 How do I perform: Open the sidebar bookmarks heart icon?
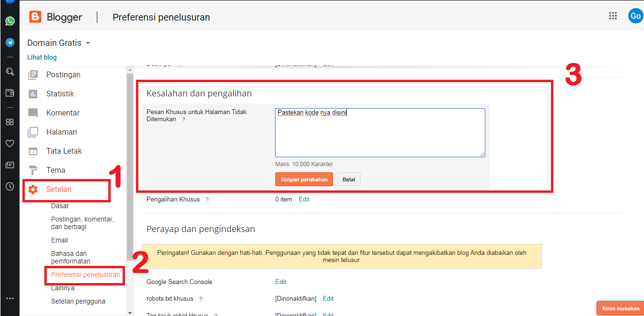pyautogui.click(x=10, y=143)
